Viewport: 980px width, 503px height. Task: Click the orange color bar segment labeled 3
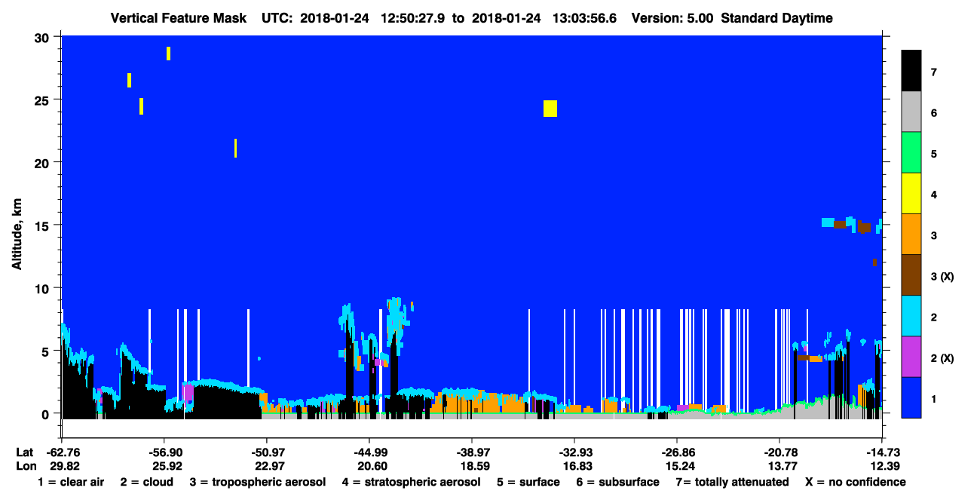click(911, 234)
